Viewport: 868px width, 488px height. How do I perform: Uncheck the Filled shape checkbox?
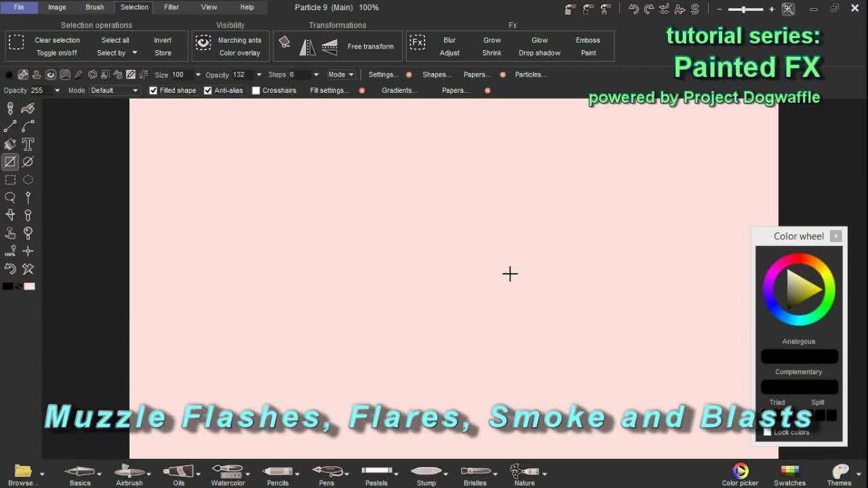click(153, 90)
